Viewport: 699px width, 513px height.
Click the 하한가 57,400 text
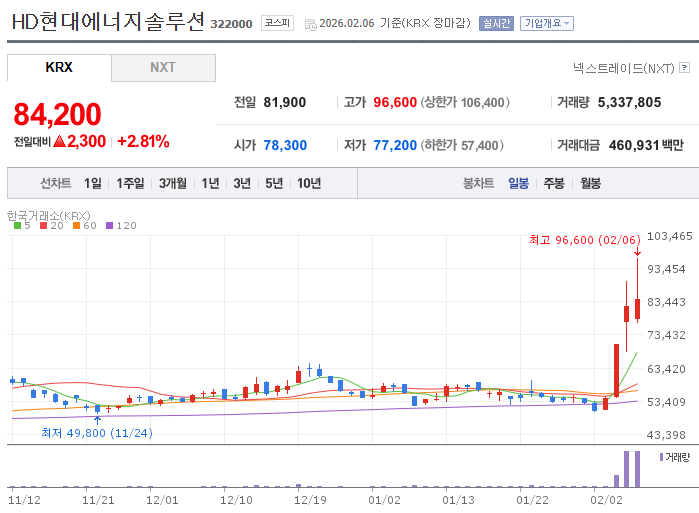tap(462, 145)
